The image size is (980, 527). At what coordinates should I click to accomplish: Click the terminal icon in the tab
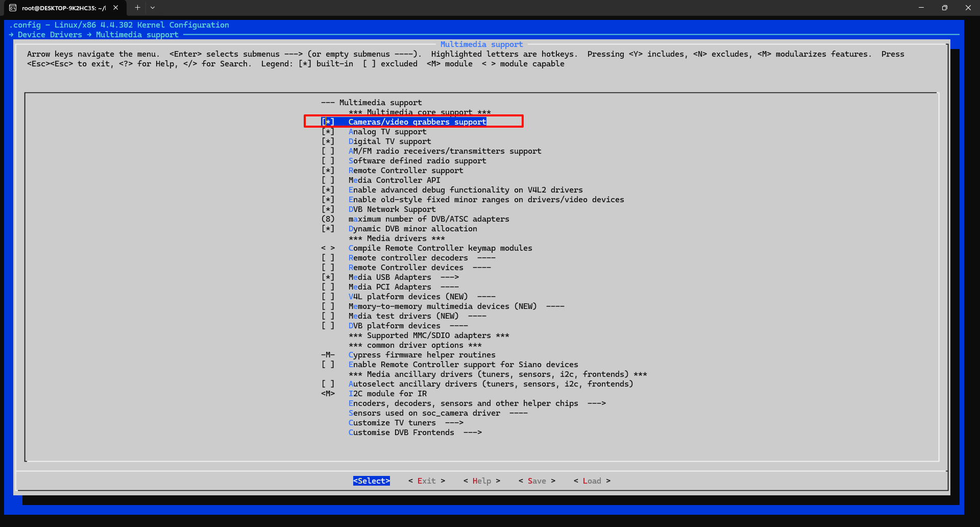pyautogui.click(x=13, y=8)
